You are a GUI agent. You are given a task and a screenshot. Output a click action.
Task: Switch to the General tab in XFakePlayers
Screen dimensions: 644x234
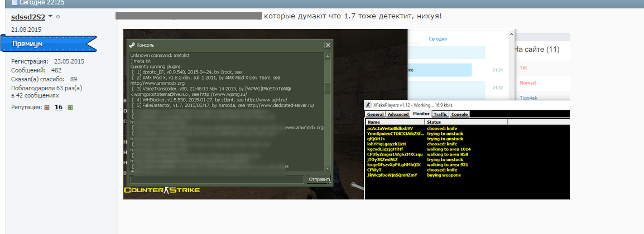pyautogui.click(x=376, y=114)
